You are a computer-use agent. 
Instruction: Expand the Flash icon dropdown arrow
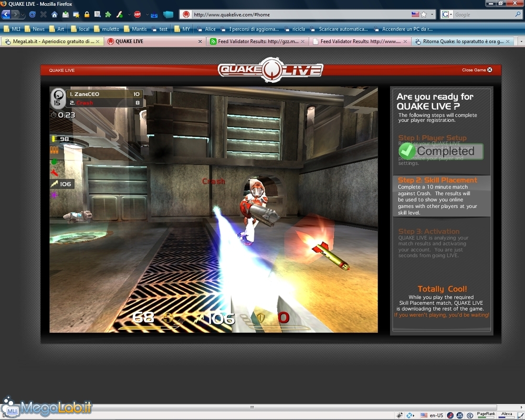click(129, 15)
